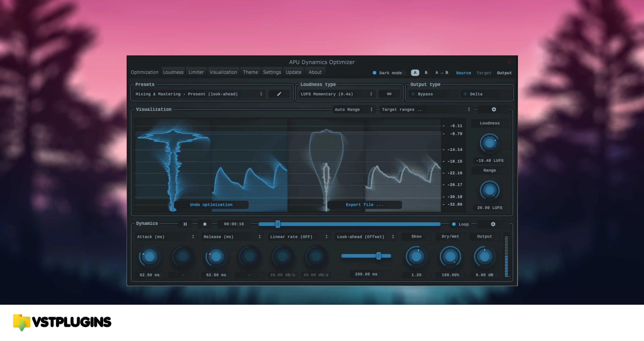The height and width of the screenshot is (341, 644).
Task: Click the Range label button
Action: point(489,170)
